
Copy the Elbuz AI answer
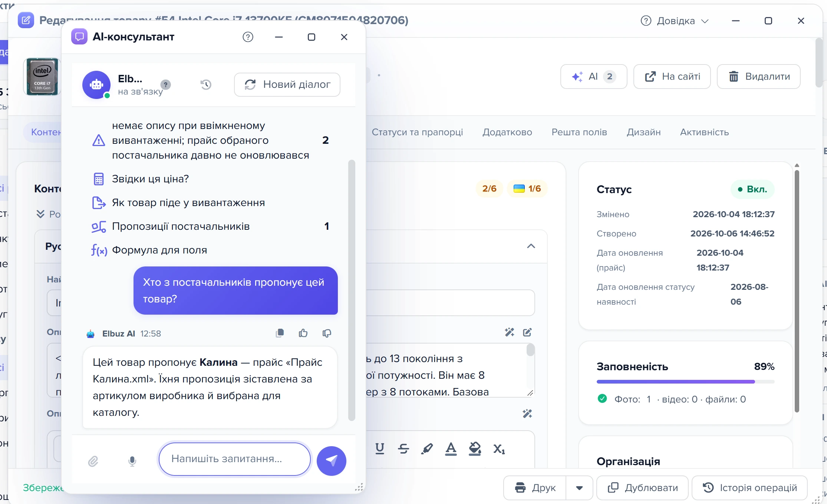pos(280,333)
